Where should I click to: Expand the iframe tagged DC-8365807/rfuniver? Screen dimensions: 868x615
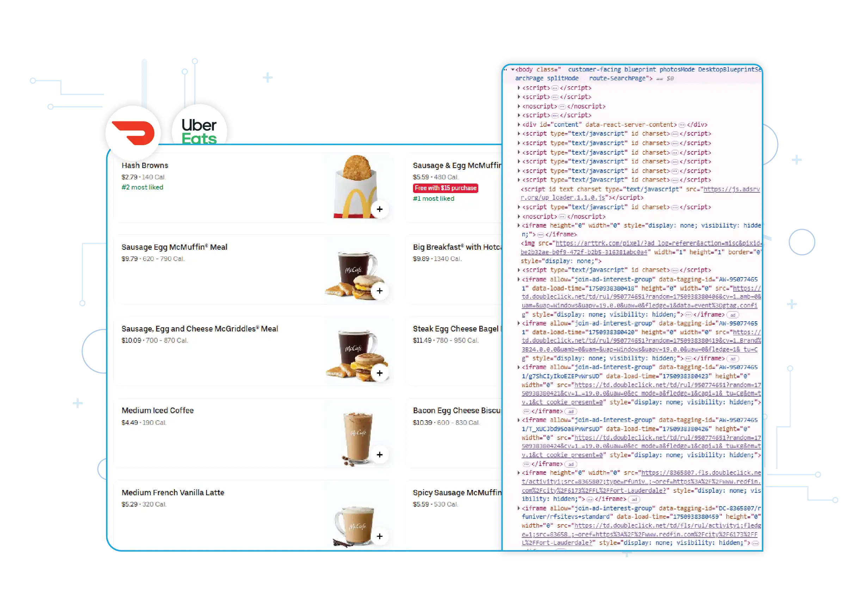519,508
